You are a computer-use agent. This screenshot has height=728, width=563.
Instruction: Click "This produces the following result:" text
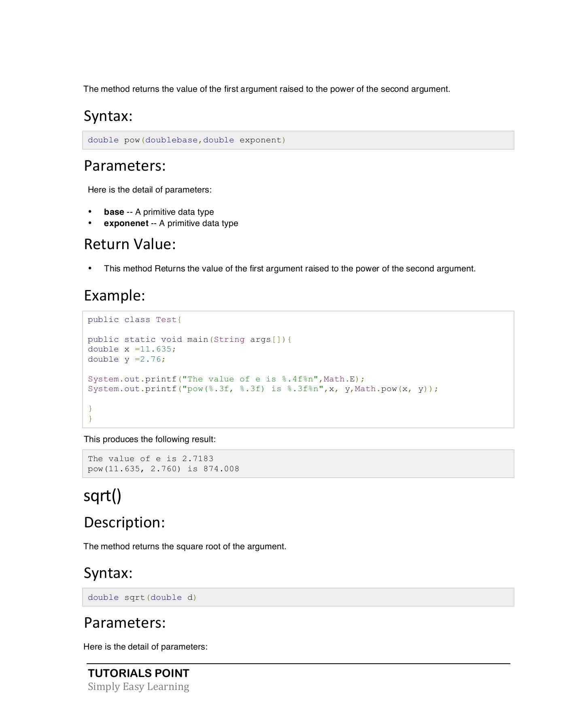149,439
